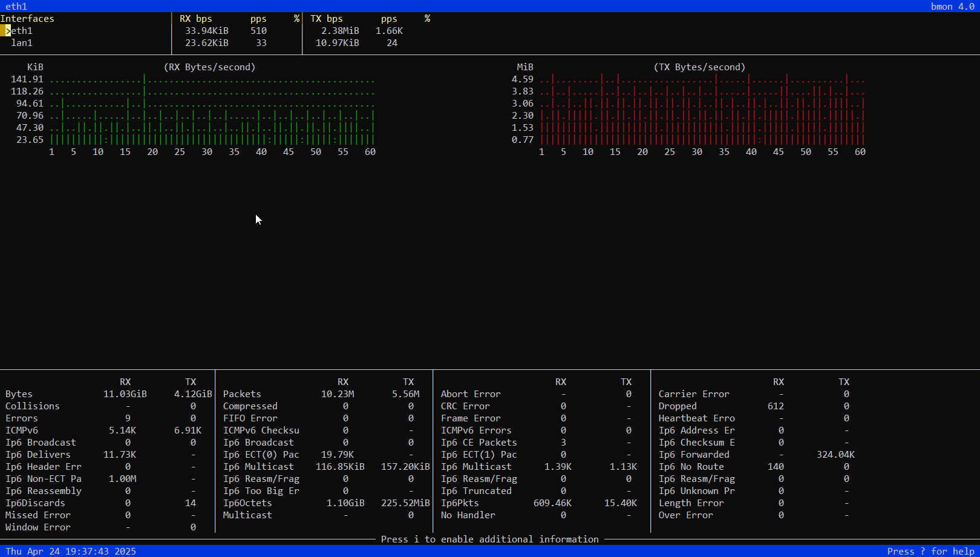This screenshot has height=557, width=980.
Task: Click the Ip6Octets TX value 225.52MiB
Action: [405, 503]
